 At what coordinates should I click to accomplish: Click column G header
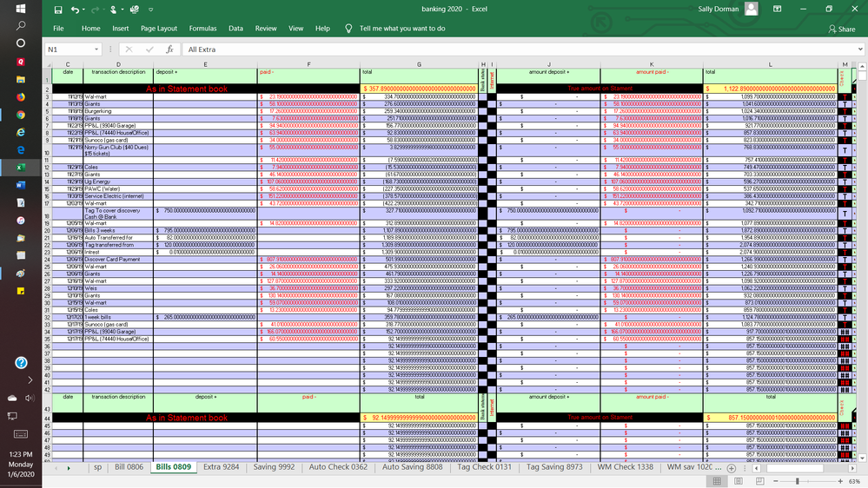click(x=419, y=64)
